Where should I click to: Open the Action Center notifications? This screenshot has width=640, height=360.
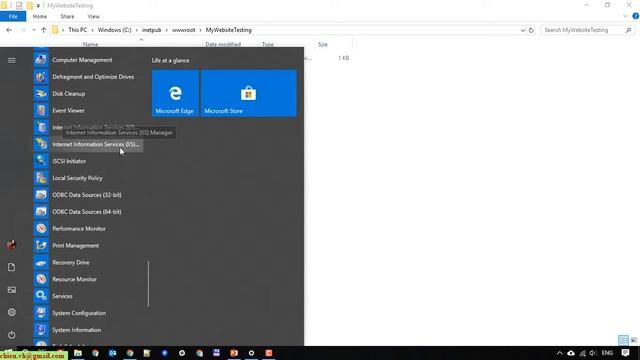[625, 353]
